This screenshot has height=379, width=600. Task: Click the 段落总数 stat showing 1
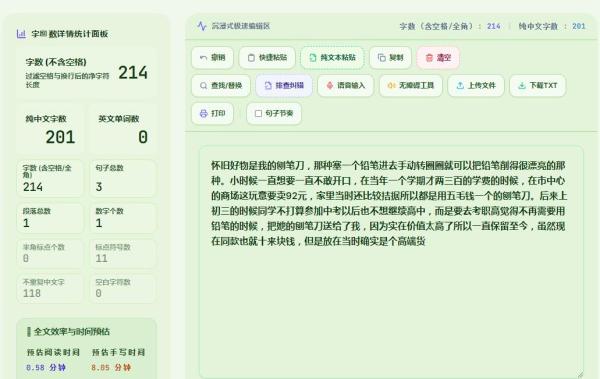49,218
